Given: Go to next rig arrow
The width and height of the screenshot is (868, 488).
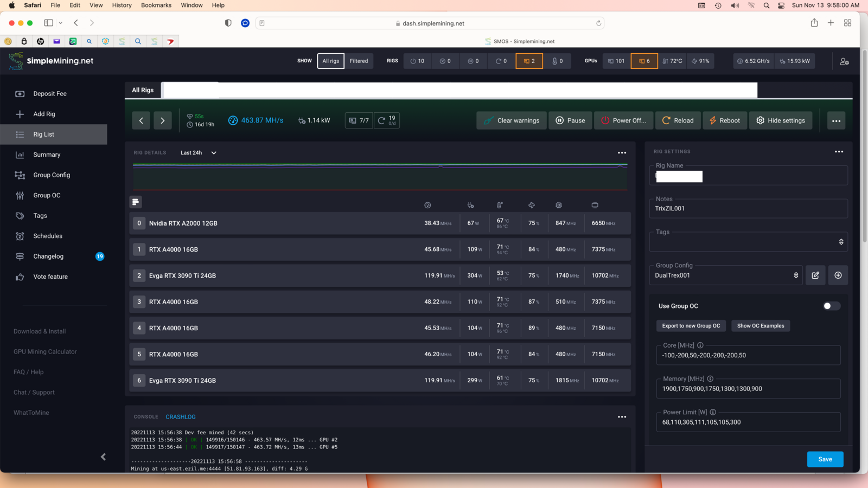Looking at the screenshot, I should (163, 120).
